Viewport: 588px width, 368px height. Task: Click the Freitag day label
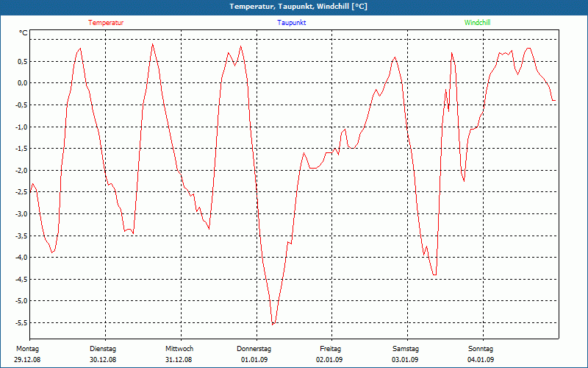point(330,349)
